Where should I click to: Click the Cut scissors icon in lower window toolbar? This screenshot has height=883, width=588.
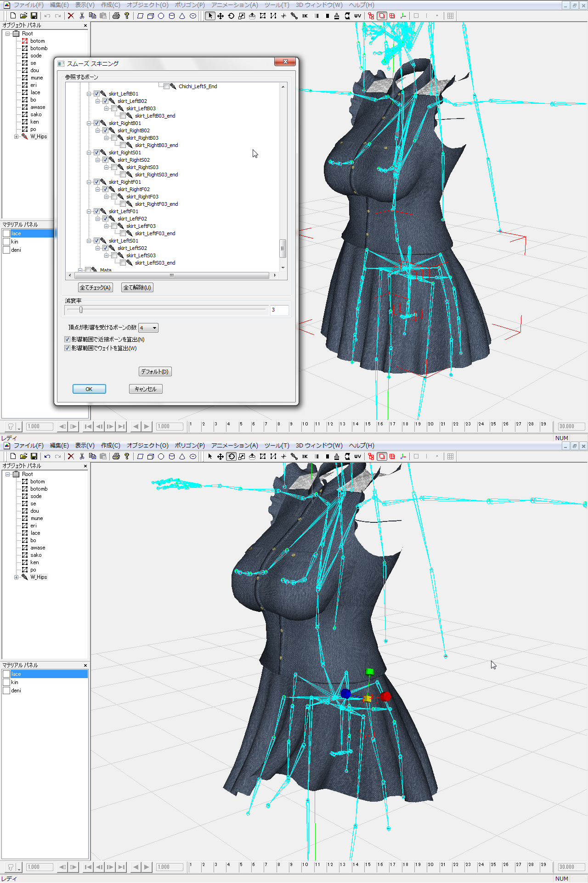click(82, 456)
